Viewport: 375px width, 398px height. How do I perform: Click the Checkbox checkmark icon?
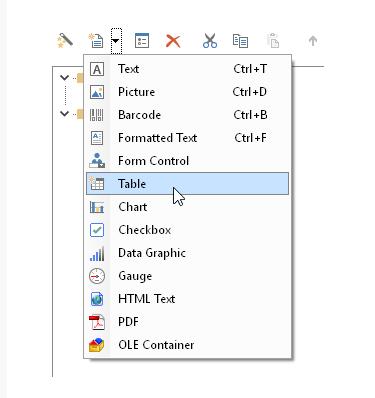tap(97, 230)
